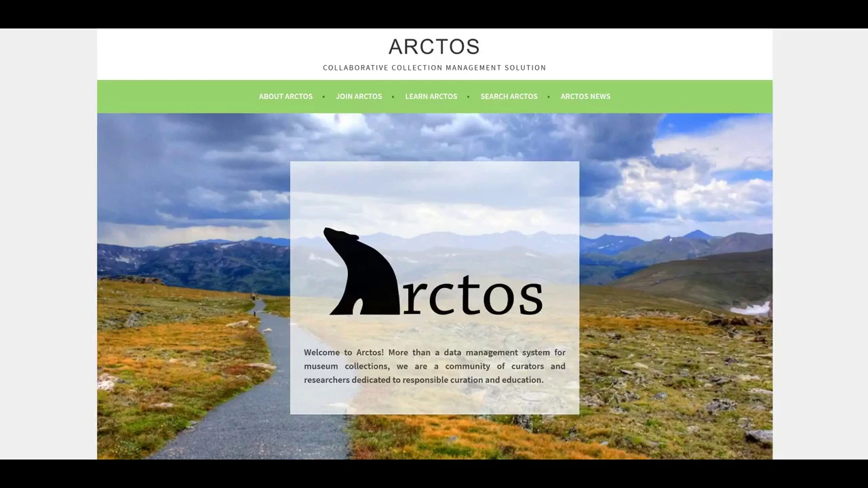This screenshot has width=868, height=488.
Task: Click the Arctos bear logo image
Action: click(x=434, y=272)
